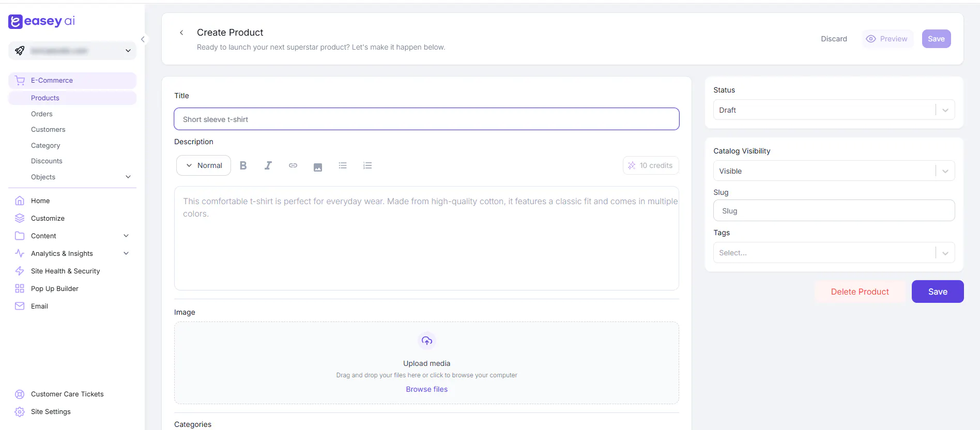The image size is (980, 430).
Task: Click the top header Save button
Action: [x=936, y=39]
